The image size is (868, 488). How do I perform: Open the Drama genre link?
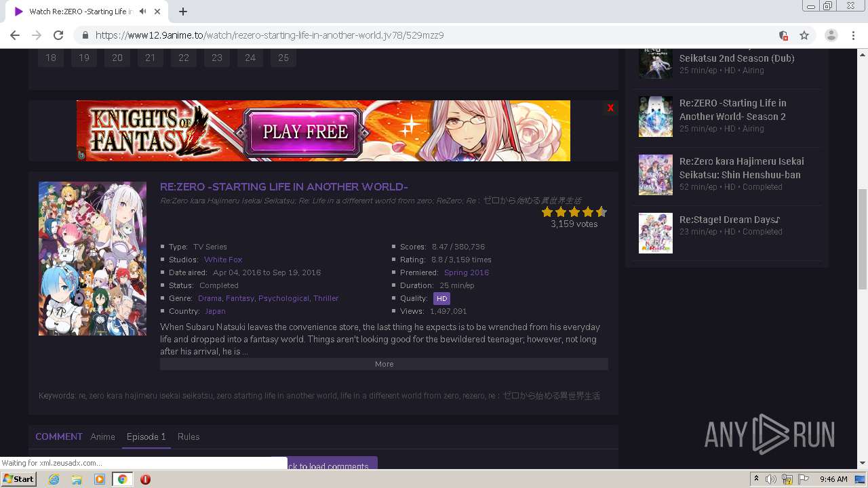pyautogui.click(x=210, y=298)
